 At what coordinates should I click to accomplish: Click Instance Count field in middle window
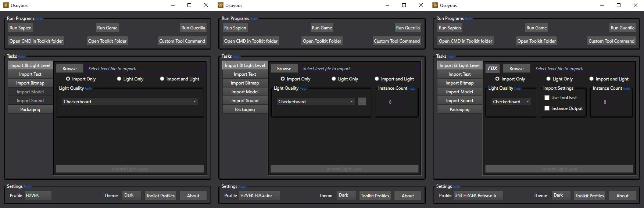(396, 102)
